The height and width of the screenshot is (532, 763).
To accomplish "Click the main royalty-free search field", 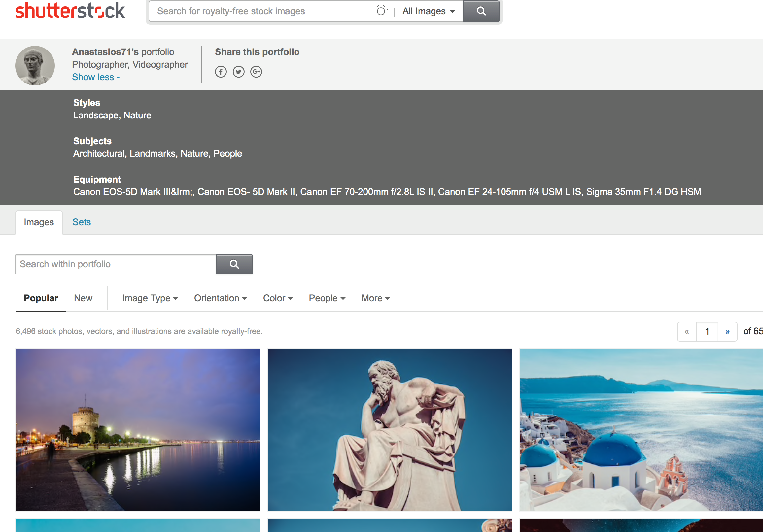I will [259, 11].
